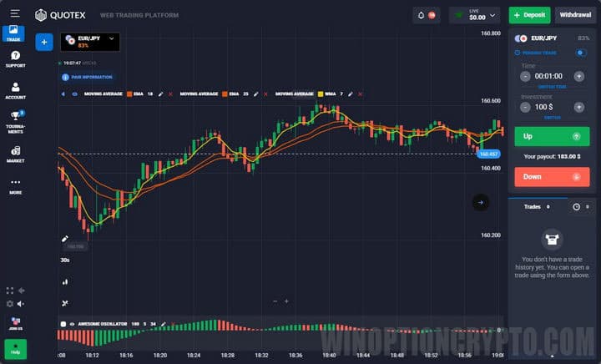Remove the WMA 7 moving average
Screen dimensions: 601x364
point(361,94)
